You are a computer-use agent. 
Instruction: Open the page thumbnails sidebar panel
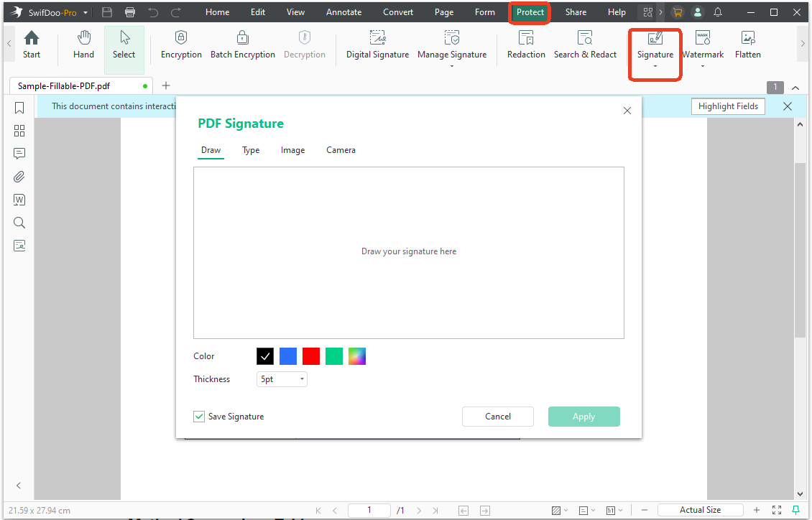tap(19, 131)
